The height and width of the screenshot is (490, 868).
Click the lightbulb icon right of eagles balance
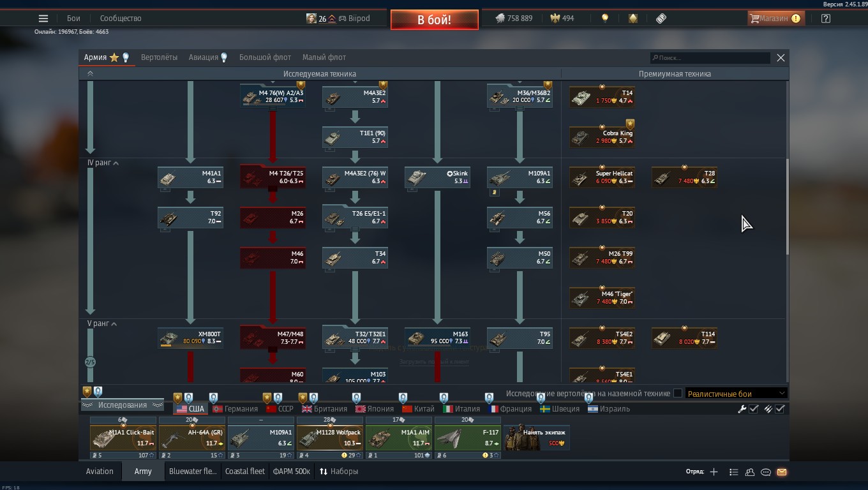(605, 19)
